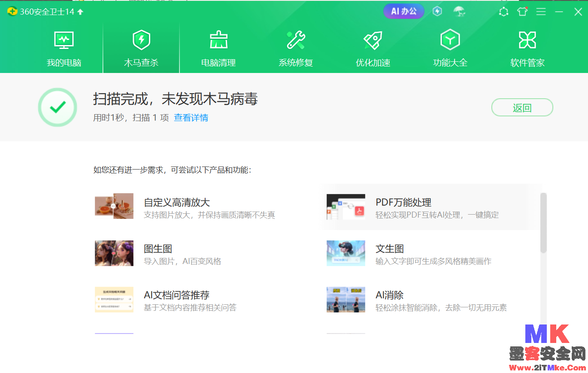Launch 软件管家 flower icon

527,40
